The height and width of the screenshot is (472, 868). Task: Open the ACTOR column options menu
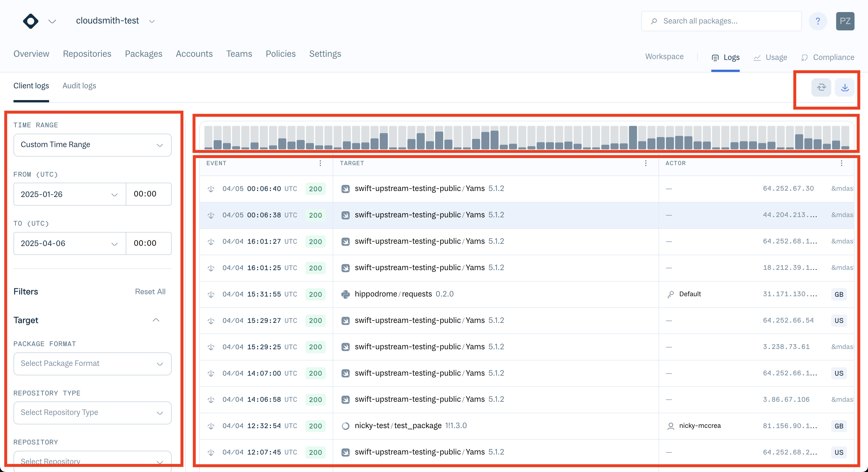(841, 163)
